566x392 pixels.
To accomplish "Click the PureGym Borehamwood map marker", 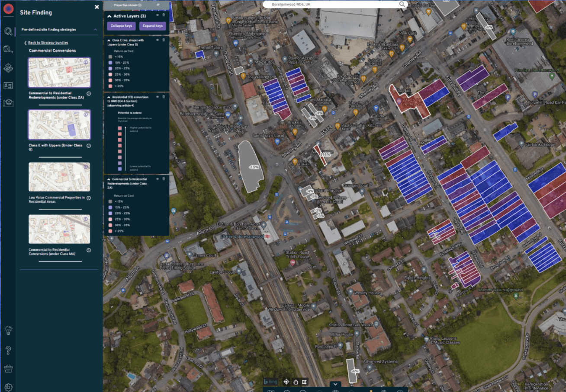I will pyautogui.click(x=552, y=76).
